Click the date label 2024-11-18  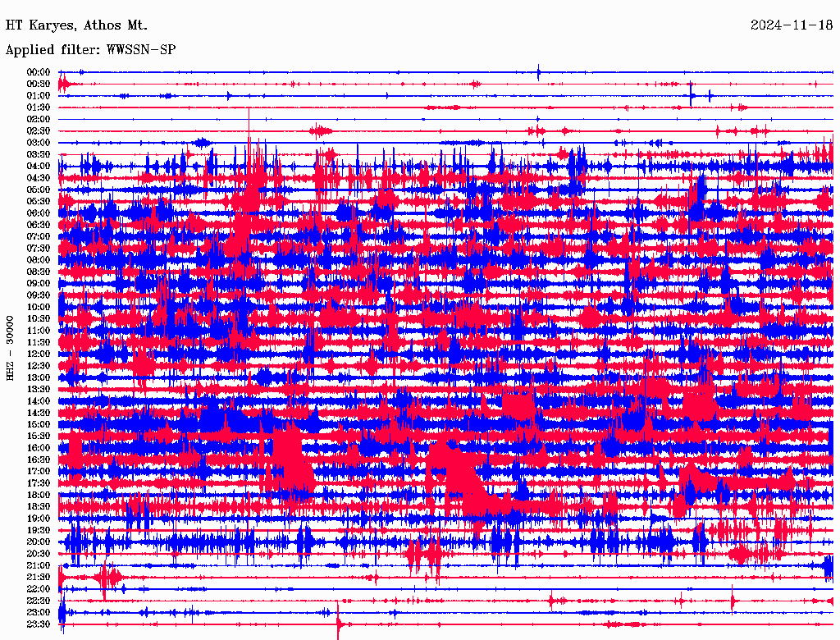pos(792,25)
